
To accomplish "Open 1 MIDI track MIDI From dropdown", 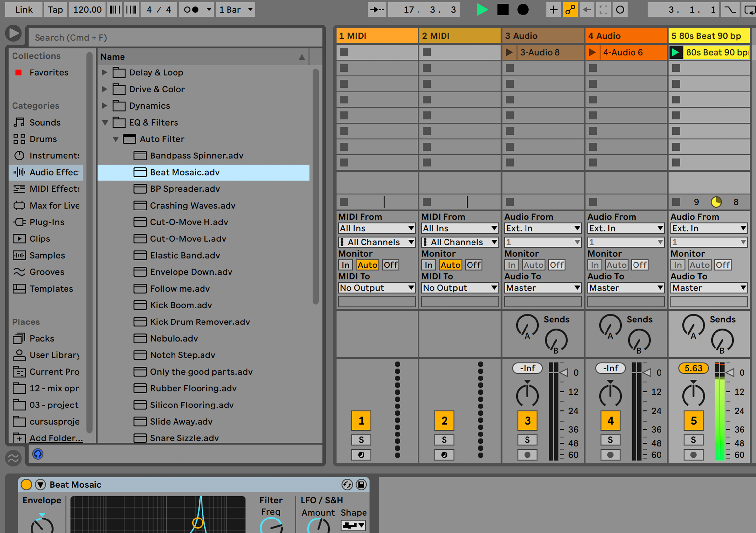I will [377, 228].
